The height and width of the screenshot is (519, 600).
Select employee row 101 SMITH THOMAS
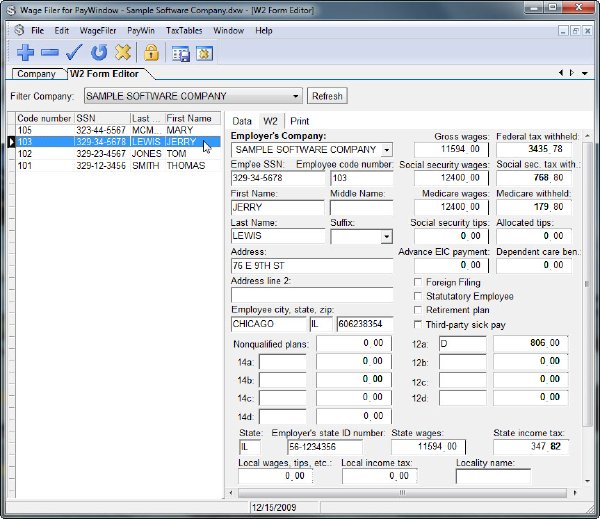point(118,166)
